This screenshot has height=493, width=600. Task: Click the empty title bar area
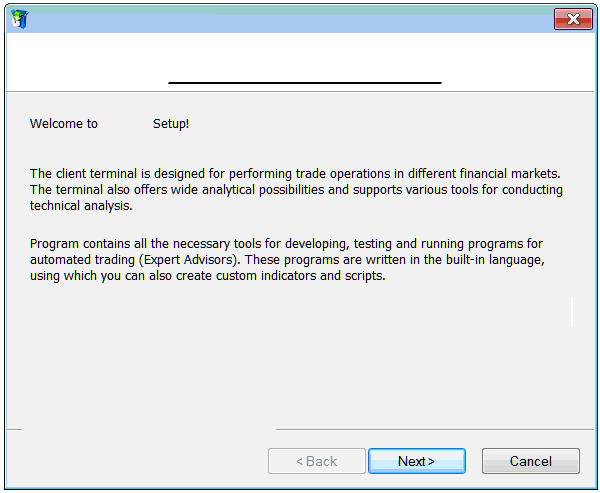(x=290, y=19)
